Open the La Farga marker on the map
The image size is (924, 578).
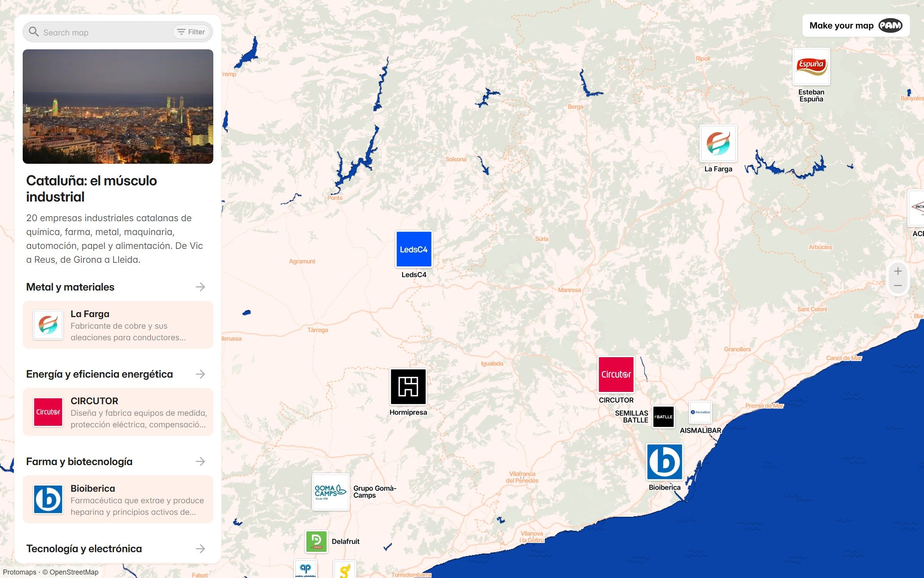(x=718, y=143)
